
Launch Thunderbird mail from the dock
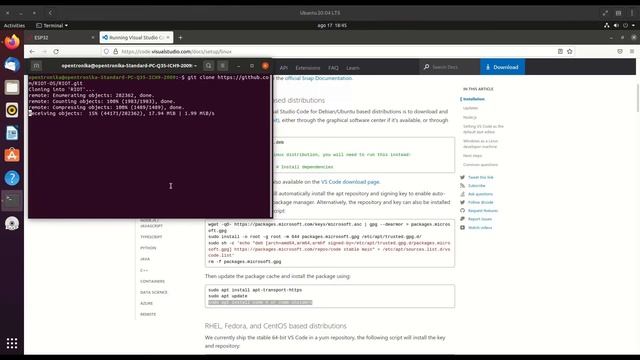pyautogui.click(x=12, y=65)
